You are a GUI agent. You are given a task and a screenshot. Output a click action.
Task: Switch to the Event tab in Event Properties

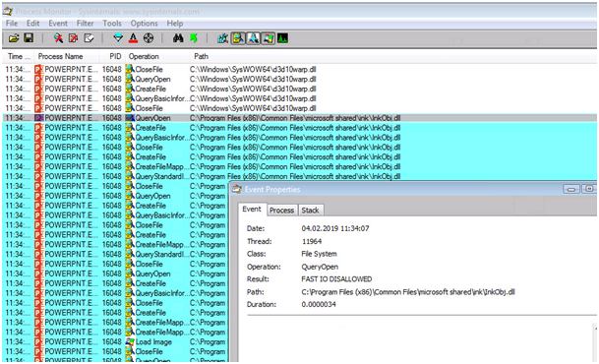tap(252, 210)
